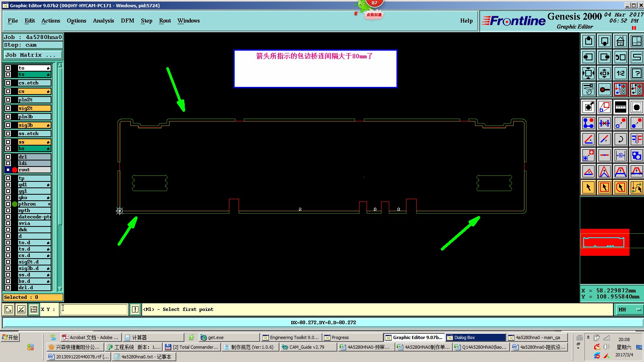Open the File menu
This screenshot has width=644, height=362.
(13, 21)
